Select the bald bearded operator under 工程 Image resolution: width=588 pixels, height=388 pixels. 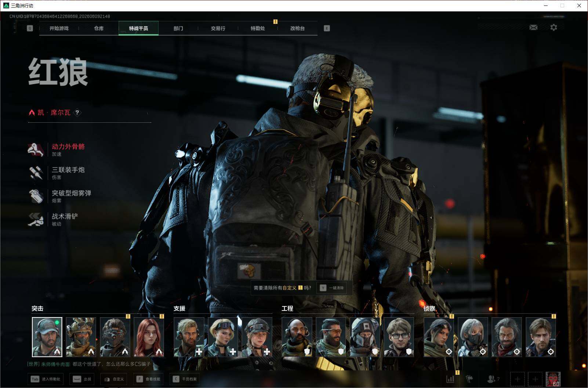[297, 337]
